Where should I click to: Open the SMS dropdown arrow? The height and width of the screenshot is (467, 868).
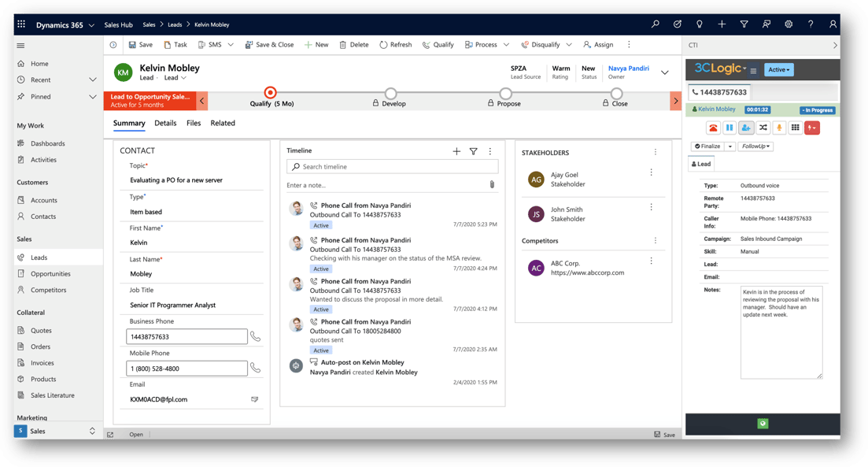pyautogui.click(x=231, y=45)
